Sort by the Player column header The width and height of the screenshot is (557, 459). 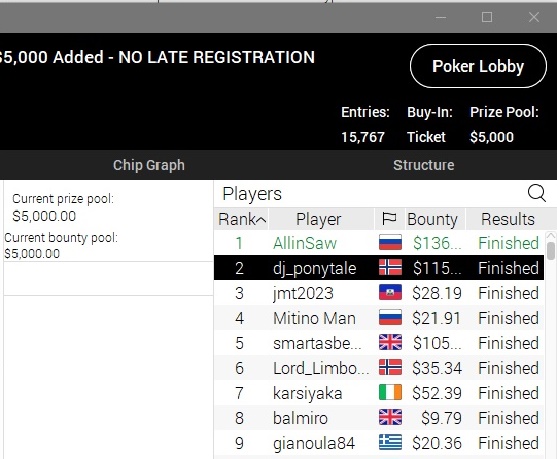coord(321,219)
